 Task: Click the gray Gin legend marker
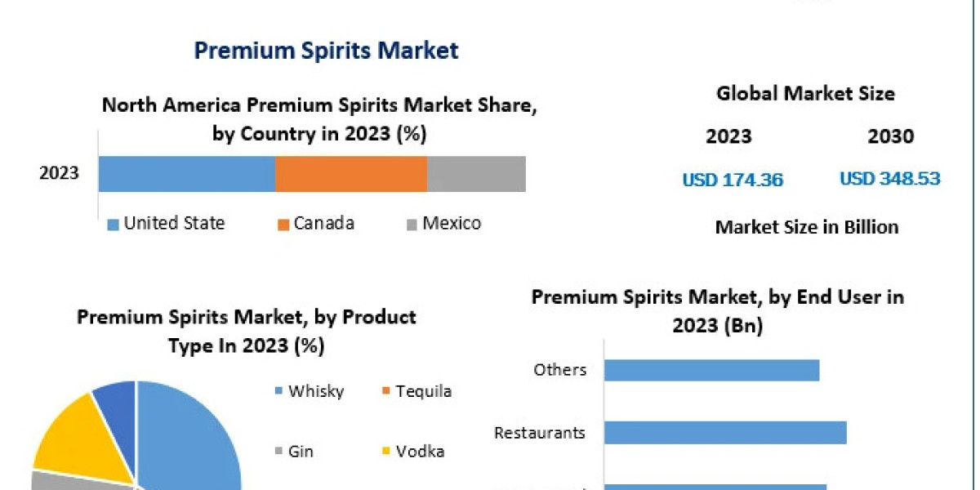279,452
